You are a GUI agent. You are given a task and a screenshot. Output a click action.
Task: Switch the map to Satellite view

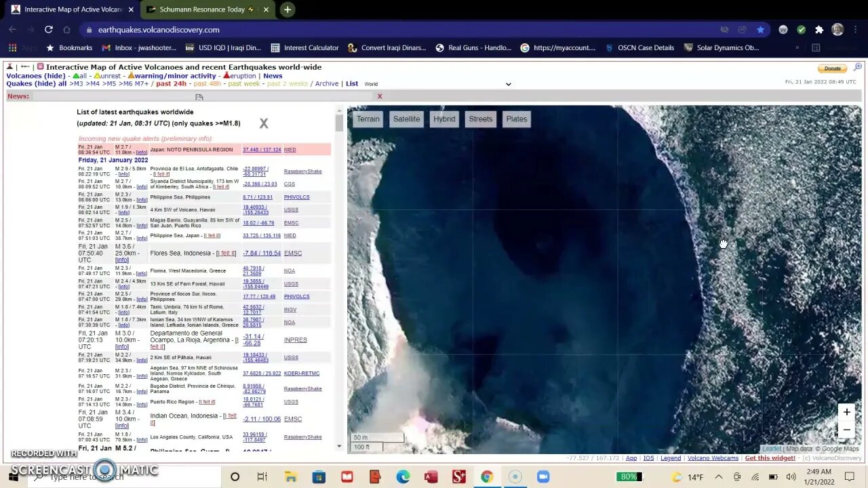407,119
